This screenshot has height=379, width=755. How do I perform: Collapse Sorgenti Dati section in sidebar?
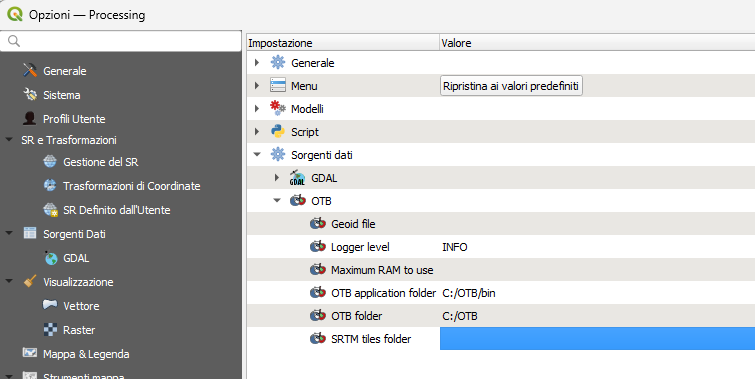coord(9,234)
